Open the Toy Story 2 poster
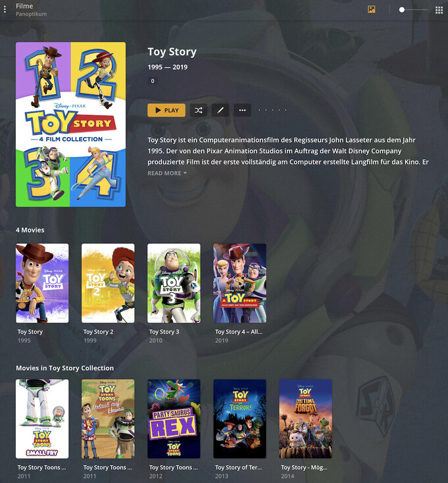This screenshot has height=483, width=448. tap(108, 283)
